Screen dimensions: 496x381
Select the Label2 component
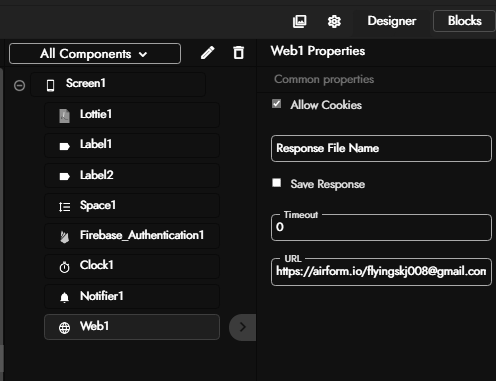(x=132, y=175)
